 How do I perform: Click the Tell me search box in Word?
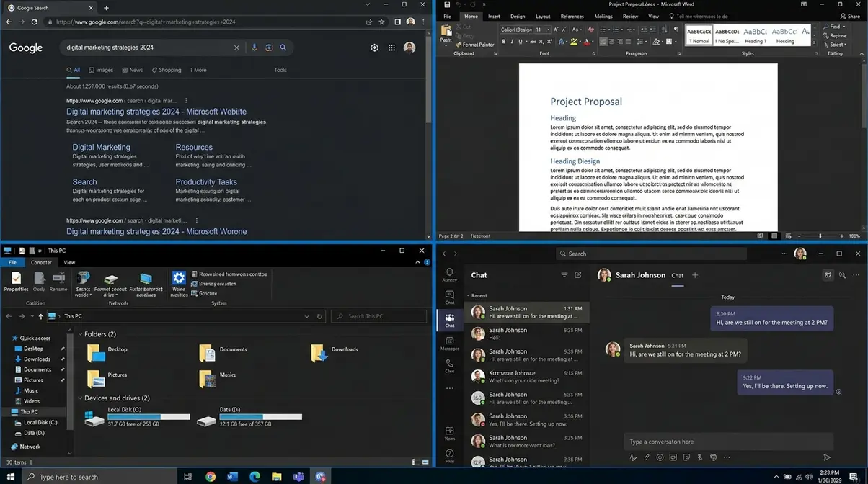coord(698,16)
